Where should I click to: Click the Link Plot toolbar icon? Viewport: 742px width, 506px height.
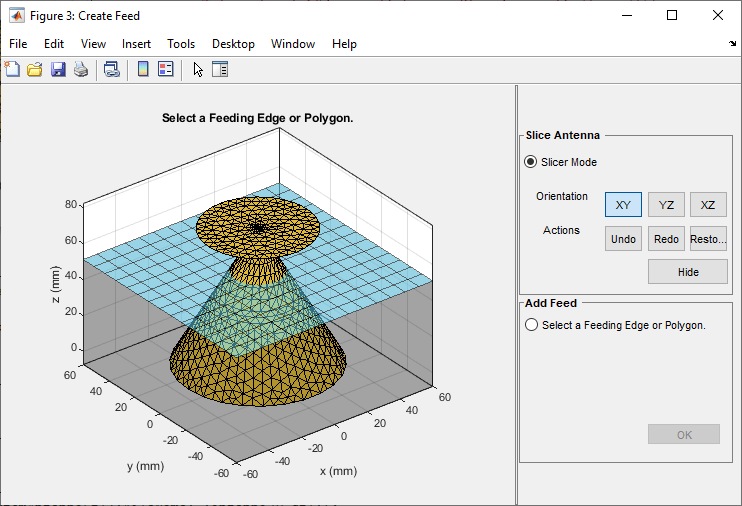(x=112, y=69)
